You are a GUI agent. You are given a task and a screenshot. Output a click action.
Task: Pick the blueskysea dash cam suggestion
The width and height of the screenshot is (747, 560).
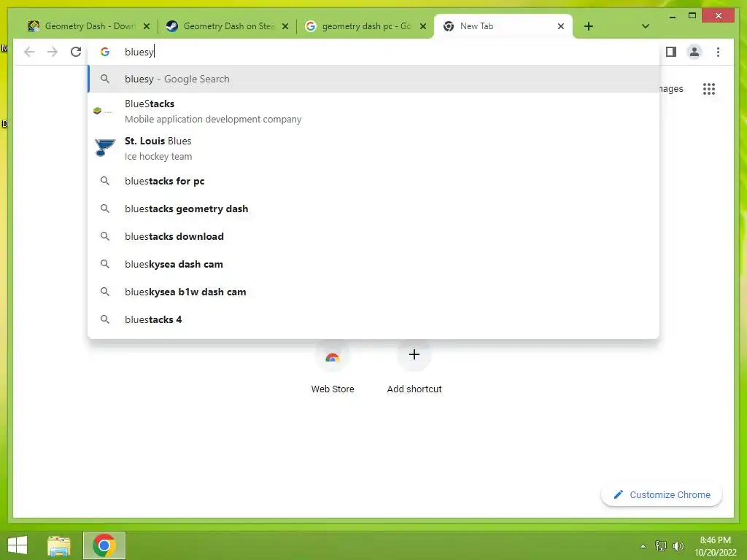pyautogui.click(x=373, y=264)
